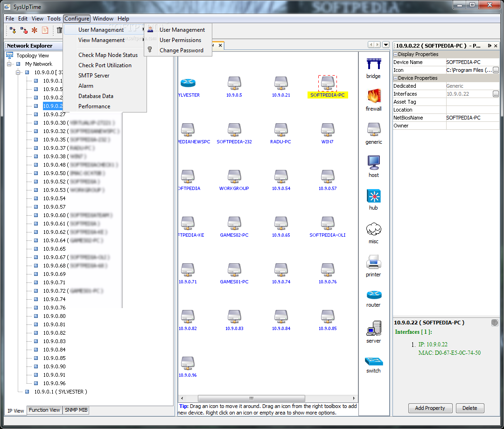Open the Tools menu
Image resolution: width=504 pixels, height=429 pixels.
54,19
